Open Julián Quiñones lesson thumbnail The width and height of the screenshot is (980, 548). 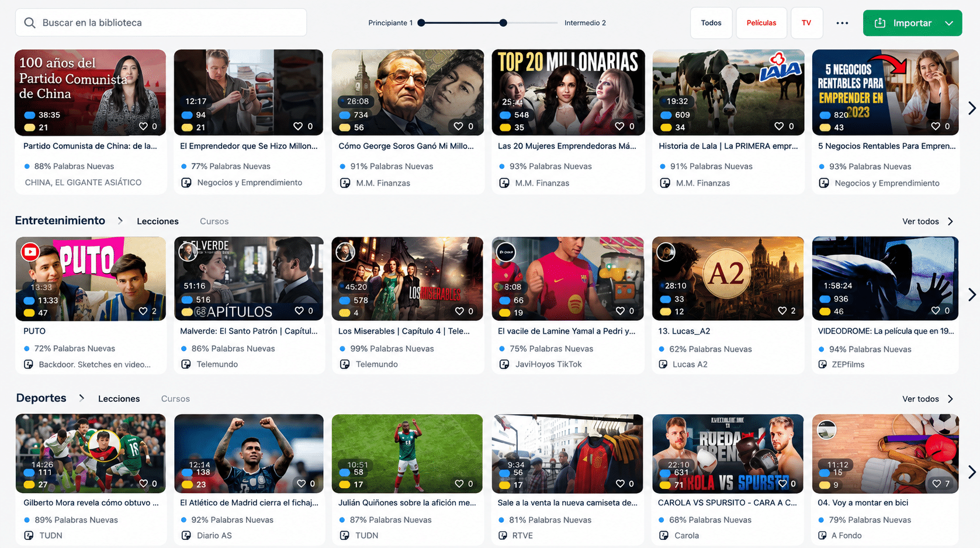pyautogui.click(x=407, y=454)
